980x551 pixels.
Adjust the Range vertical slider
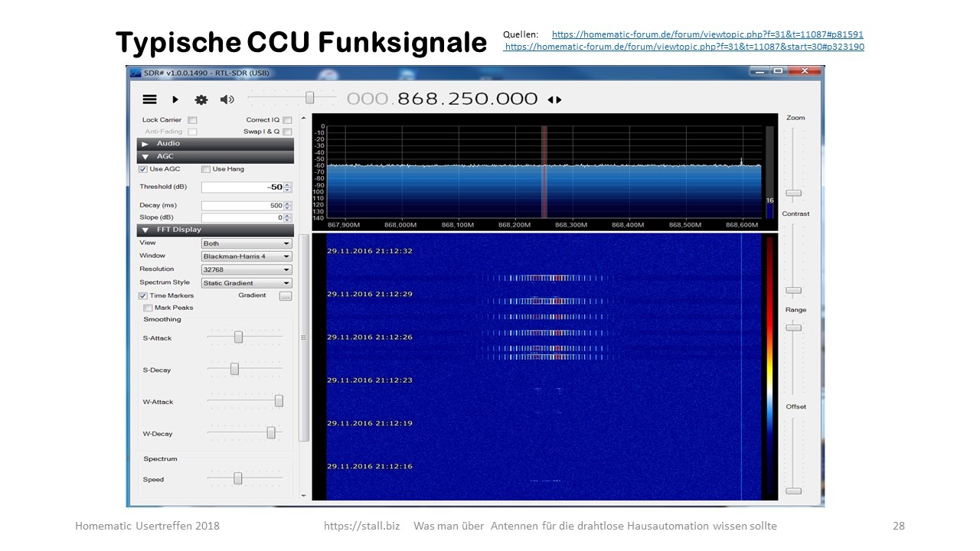click(x=794, y=328)
